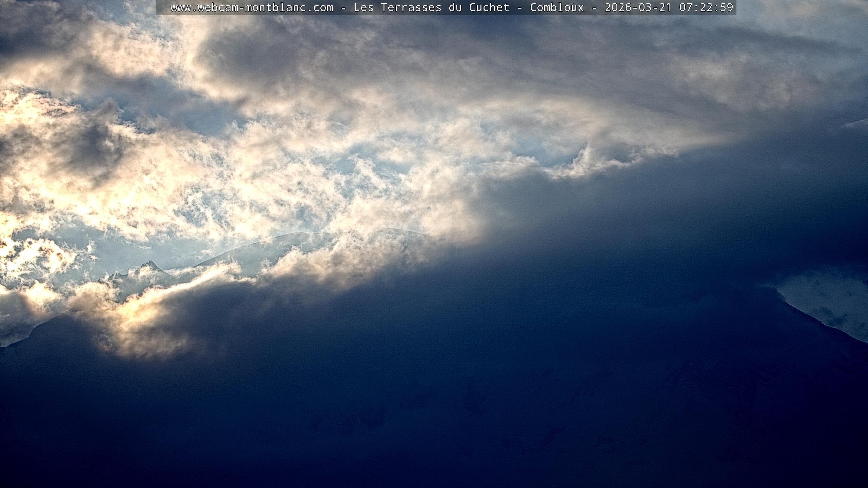The height and width of the screenshot is (488, 868).
Task: Click the www.webcam-montblanc.com URL text
Action: click(x=252, y=7)
